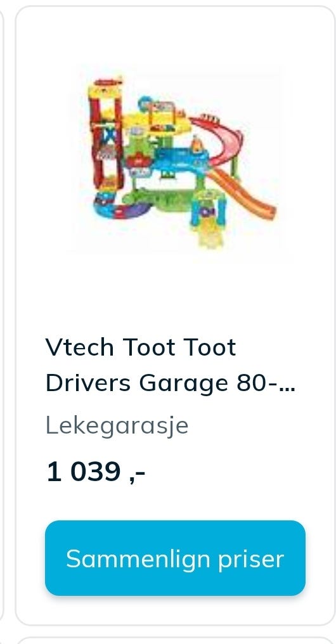Click the blank area above the product image

coord(176,35)
